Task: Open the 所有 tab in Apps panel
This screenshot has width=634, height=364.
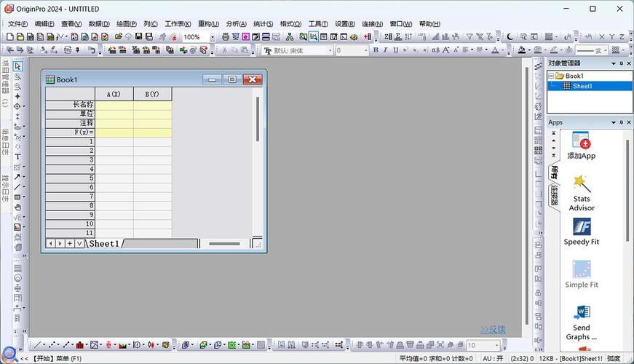Action: tap(554, 173)
